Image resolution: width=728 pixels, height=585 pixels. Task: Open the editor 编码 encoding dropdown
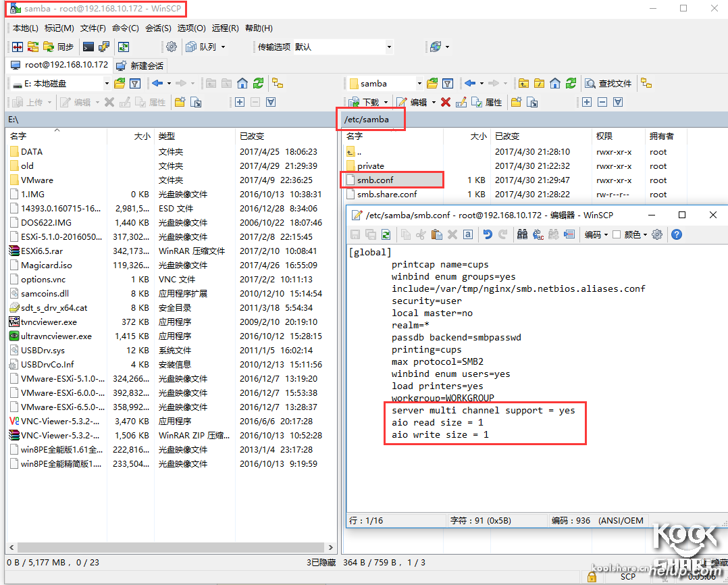click(x=596, y=234)
